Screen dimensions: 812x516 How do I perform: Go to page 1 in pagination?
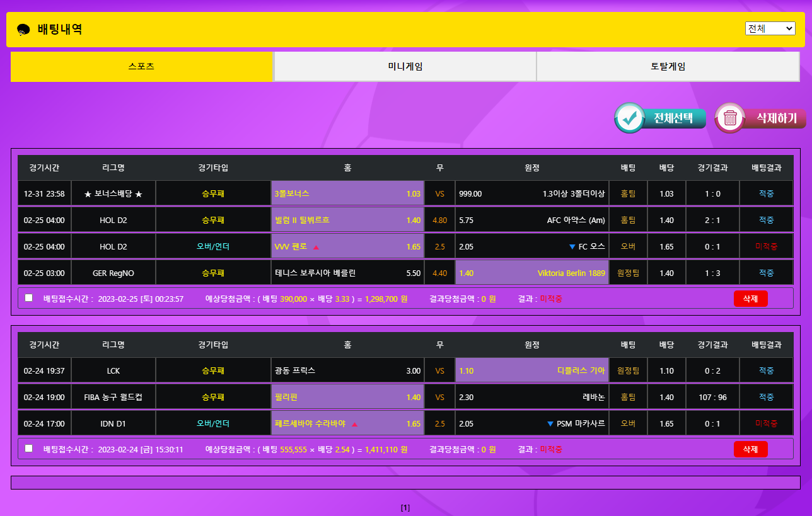click(405, 507)
